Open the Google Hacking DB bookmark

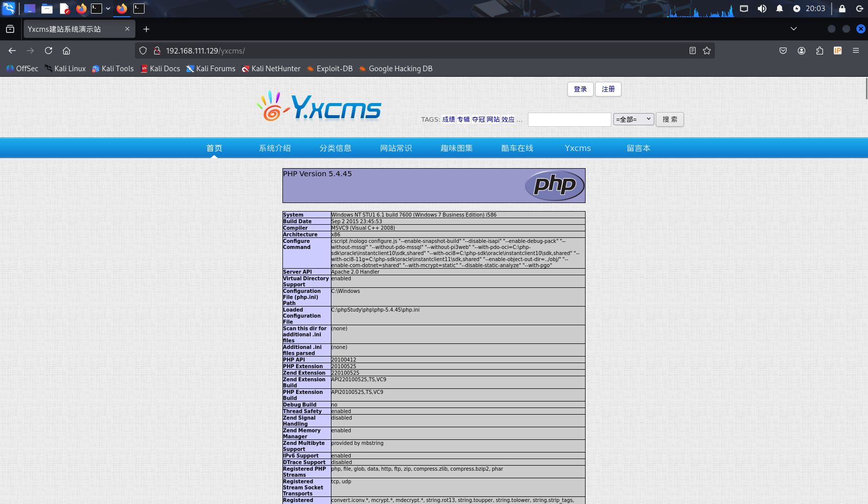396,69
